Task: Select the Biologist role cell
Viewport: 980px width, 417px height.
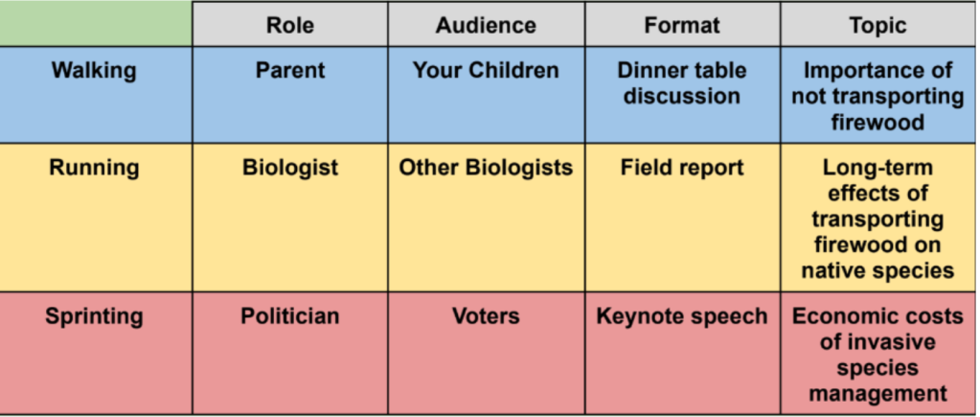Action: (289, 168)
